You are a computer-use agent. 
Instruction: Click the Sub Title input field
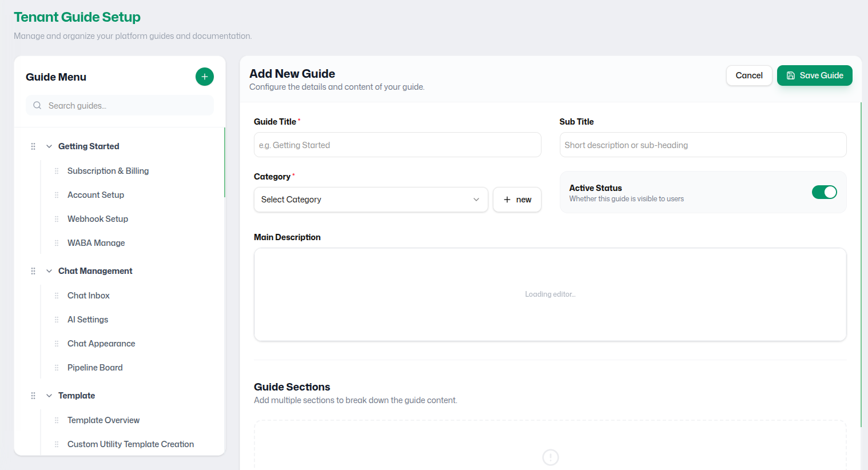pyautogui.click(x=703, y=145)
